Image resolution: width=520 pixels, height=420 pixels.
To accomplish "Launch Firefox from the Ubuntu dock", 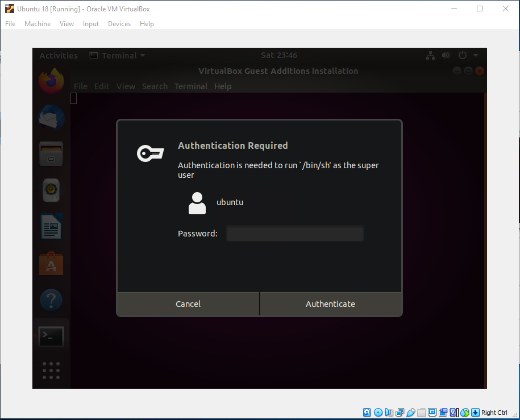I will pos(51,81).
